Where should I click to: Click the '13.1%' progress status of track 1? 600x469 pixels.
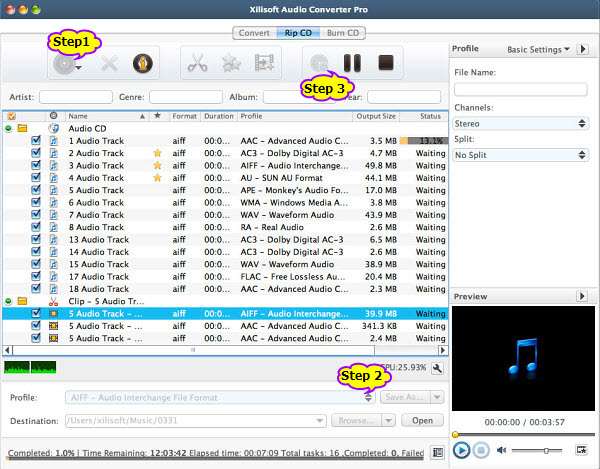424,141
